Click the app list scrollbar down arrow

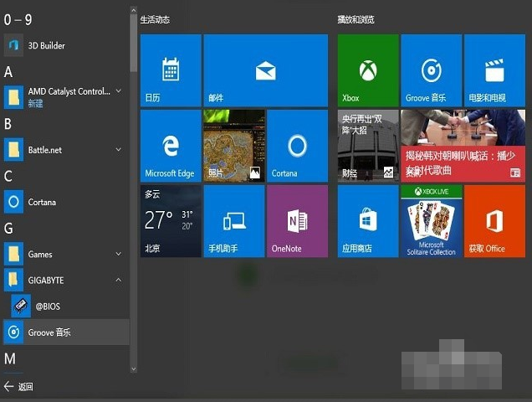[x=133, y=367]
